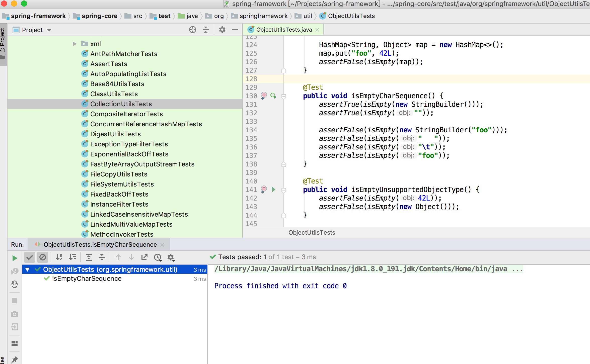Rerun tests with green play button
This screenshot has height=364, width=590.
tap(15, 258)
